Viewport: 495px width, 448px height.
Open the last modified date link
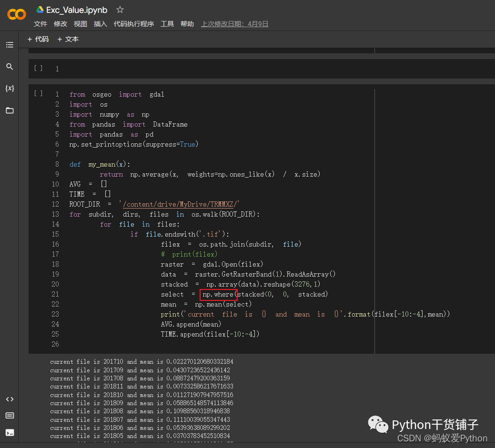(x=235, y=24)
